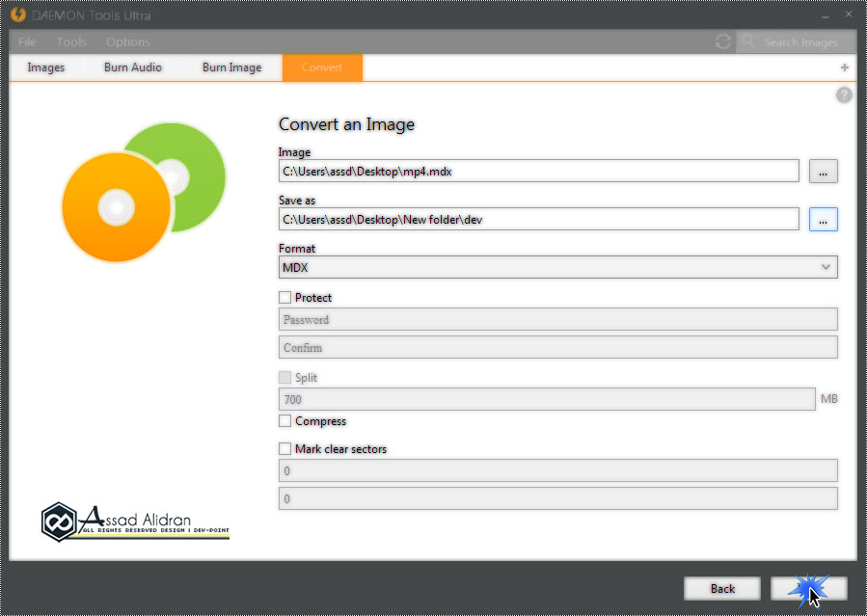Click the Image path input field
Screen dimensions: 867x616
coord(538,172)
